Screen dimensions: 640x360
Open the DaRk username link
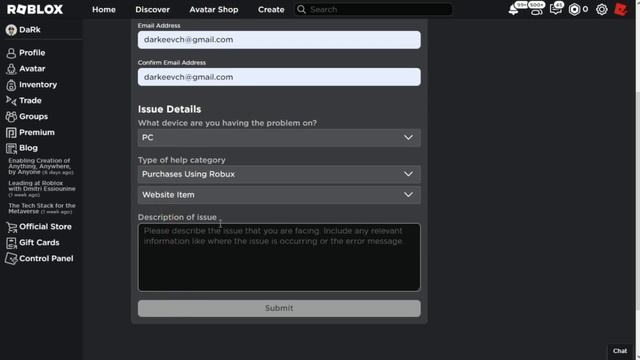coord(30,30)
